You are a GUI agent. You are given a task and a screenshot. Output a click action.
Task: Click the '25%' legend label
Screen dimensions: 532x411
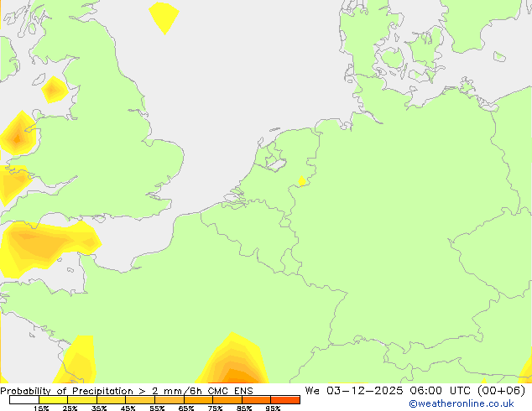(70, 408)
